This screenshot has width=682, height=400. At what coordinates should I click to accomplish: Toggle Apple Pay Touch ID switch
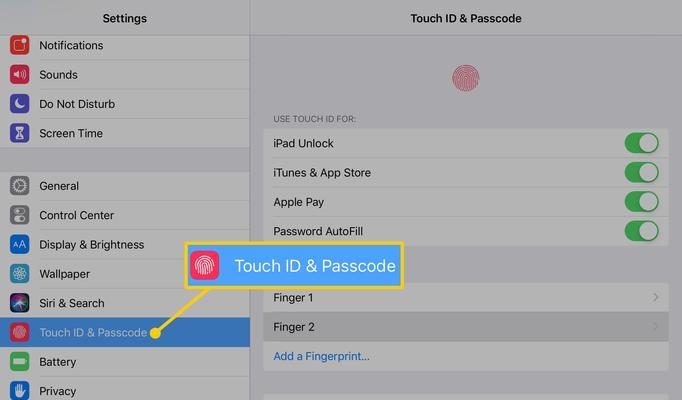pyautogui.click(x=642, y=202)
